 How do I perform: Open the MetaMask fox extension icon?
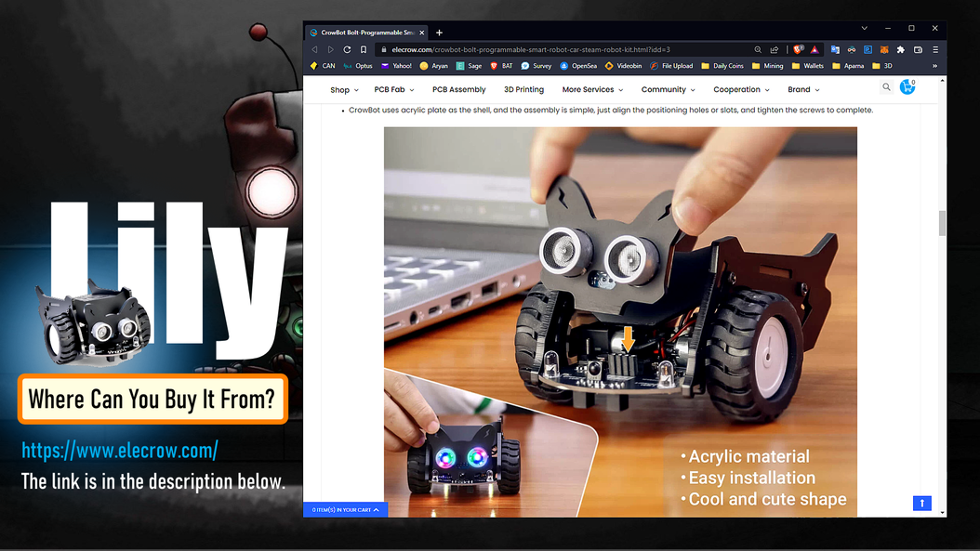tap(883, 49)
